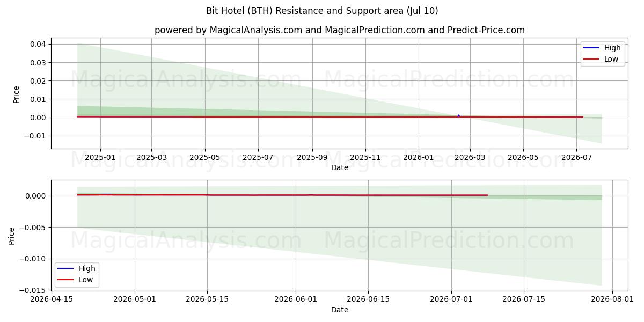Click the red Low line sample in bottom legend
The width and height of the screenshot is (644, 322).
click(x=66, y=280)
